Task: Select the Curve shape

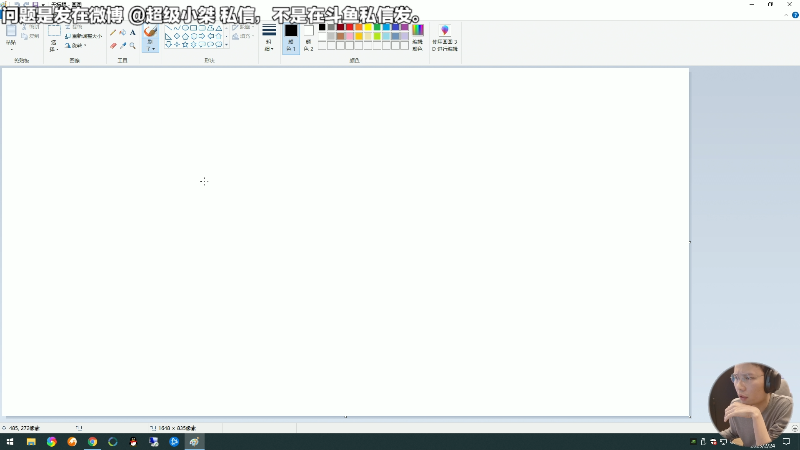Action: coord(177,28)
